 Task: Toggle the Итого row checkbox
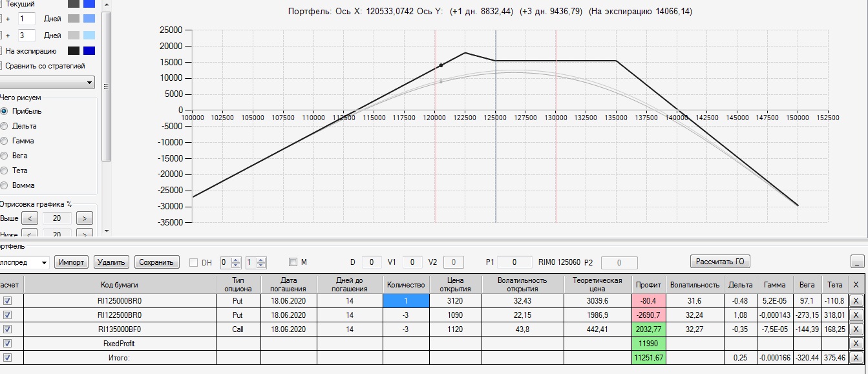coord(7,357)
